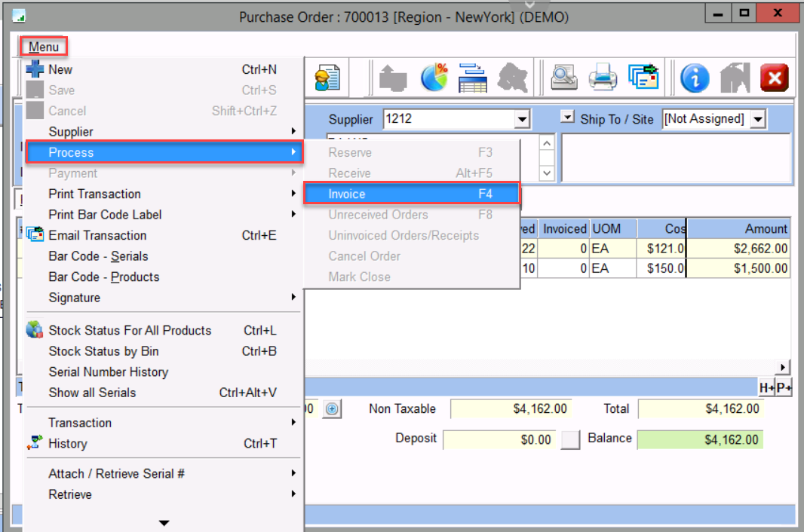This screenshot has height=532, width=804.
Task: Click the H+ button
Action: (x=766, y=387)
